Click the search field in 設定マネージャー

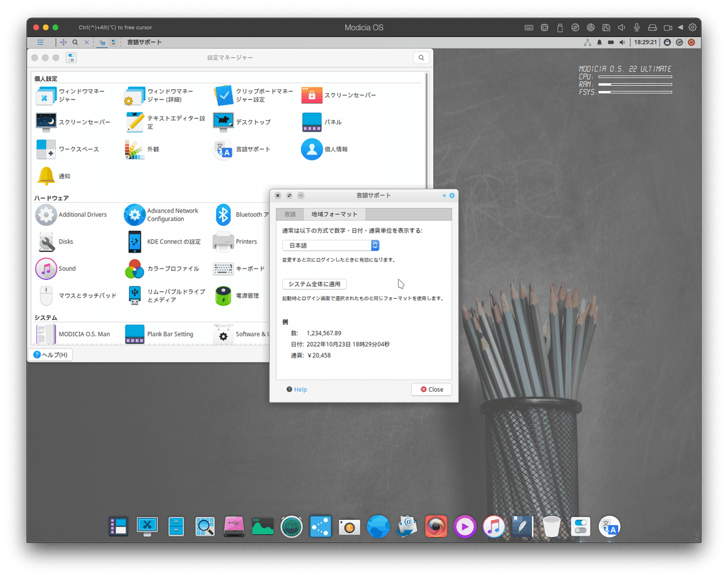click(x=421, y=58)
